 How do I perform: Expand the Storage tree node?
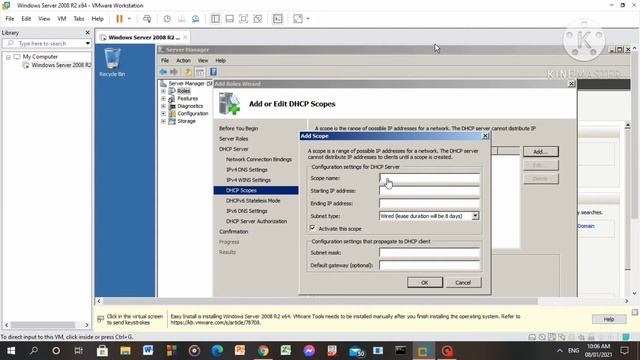point(163,121)
